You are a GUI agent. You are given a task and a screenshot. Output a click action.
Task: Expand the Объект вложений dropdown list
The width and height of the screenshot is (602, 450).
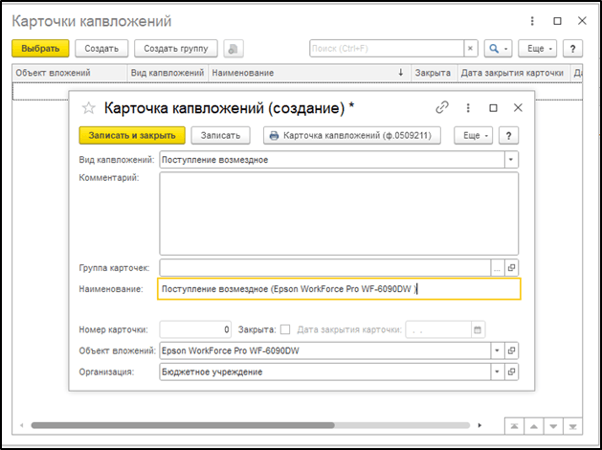[x=496, y=351]
